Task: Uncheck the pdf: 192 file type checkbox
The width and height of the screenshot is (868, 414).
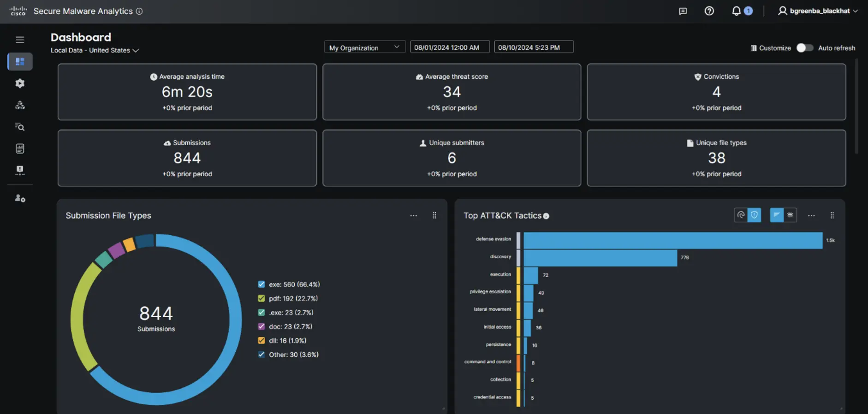Action: [262, 298]
